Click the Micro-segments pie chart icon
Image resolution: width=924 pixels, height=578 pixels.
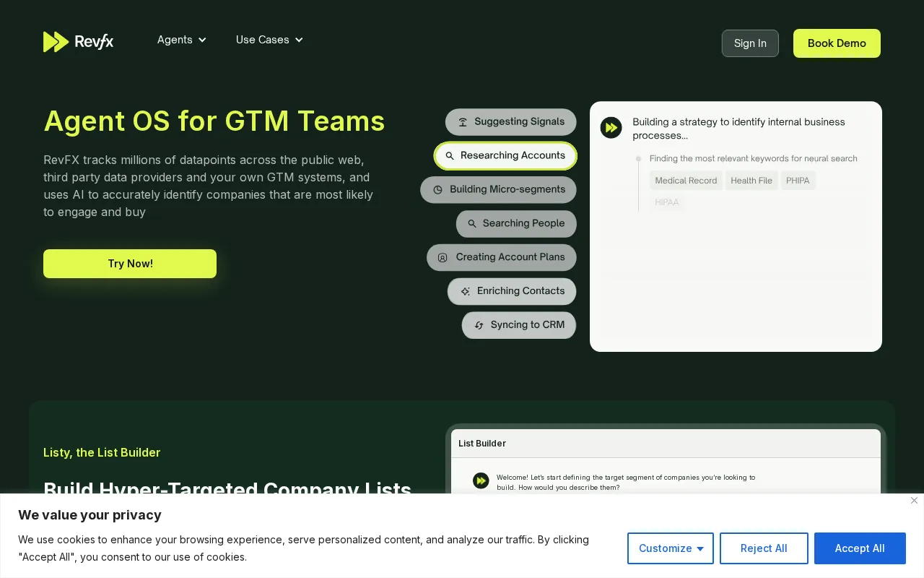437,190
